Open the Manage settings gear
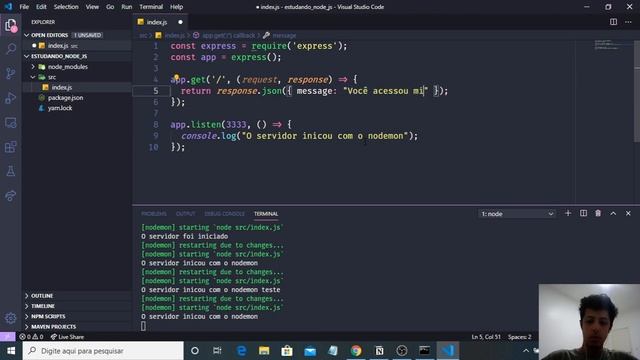The height and width of the screenshot is (360, 640). pyautogui.click(x=11, y=318)
